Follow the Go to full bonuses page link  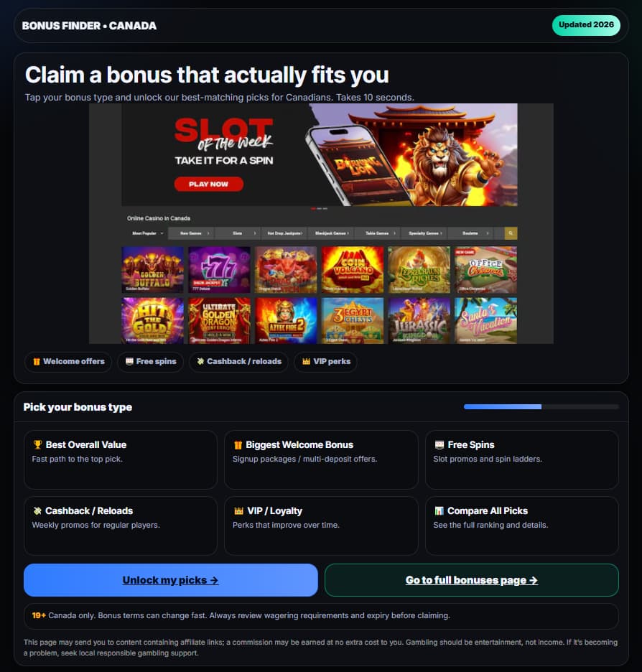[471, 580]
